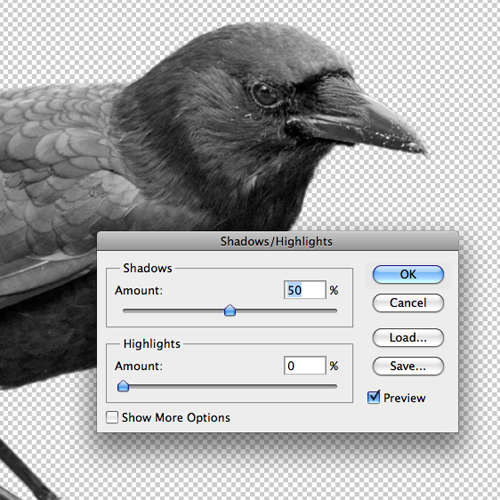Confirm the adjustment with the OK button
500x500 pixels.
tap(408, 274)
